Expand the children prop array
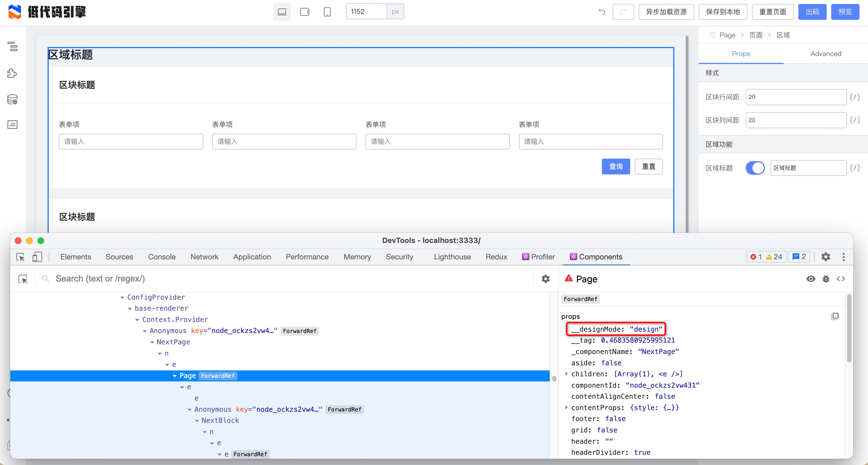Image resolution: width=868 pixels, height=465 pixels. 566,374
